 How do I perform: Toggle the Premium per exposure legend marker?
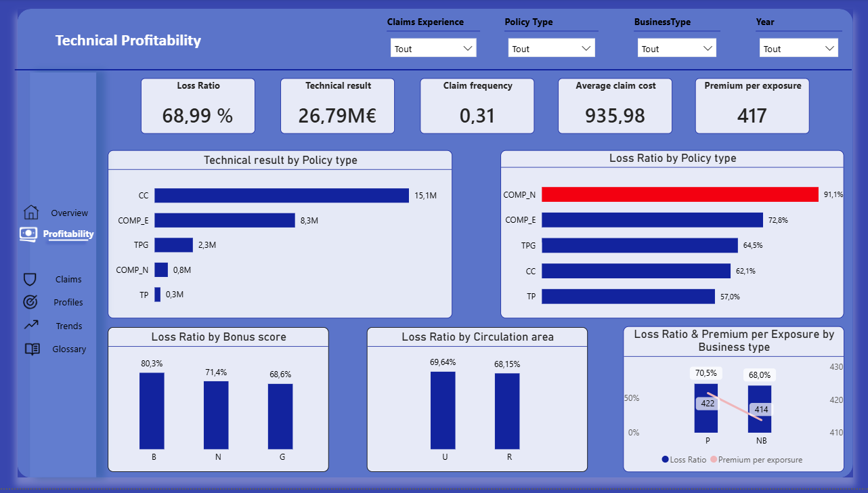click(x=713, y=460)
